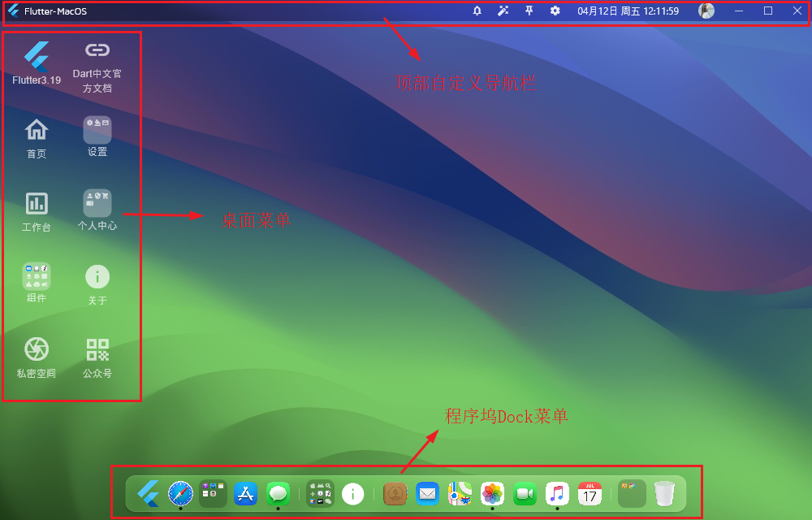Screen dimensions: 812x520
Task: Open the Trash in the Dock
Action: click(x=664, y=493)
